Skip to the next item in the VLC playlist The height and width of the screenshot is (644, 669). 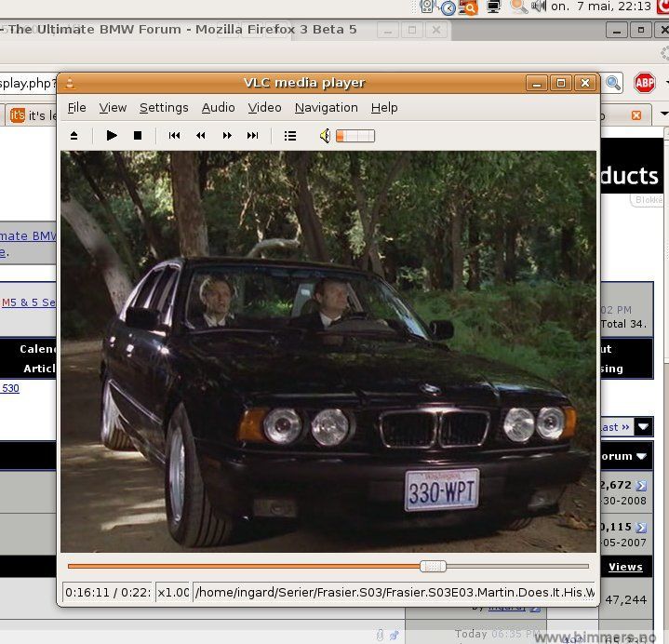tap(252, 136)
